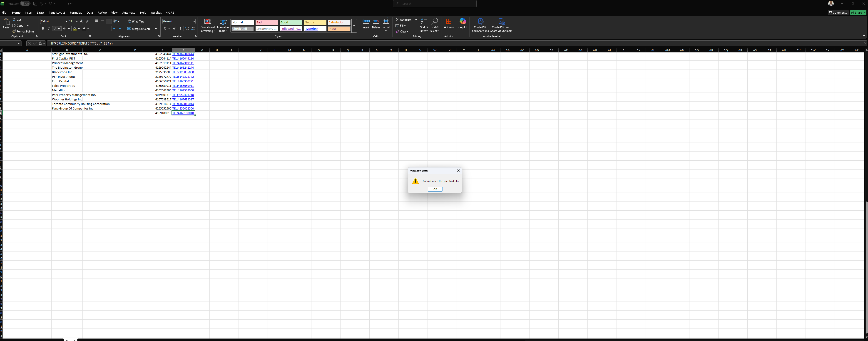This screenshot has height=341, width=868.
Task: Toggle Italic formatting
Action: [x=49, y=29]
